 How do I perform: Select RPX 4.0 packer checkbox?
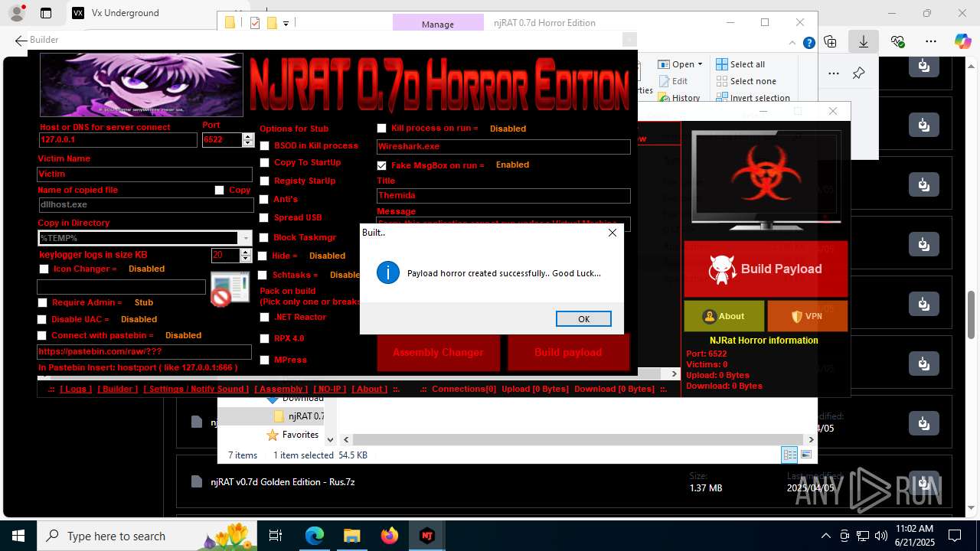coord(264,338)
